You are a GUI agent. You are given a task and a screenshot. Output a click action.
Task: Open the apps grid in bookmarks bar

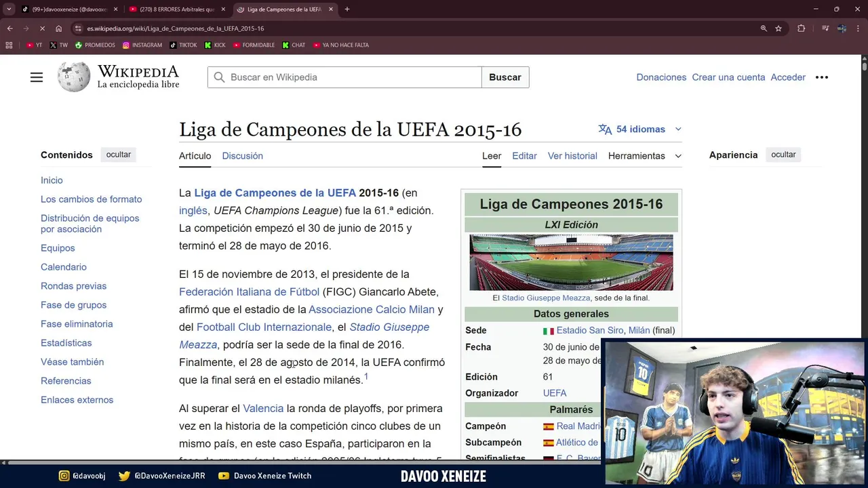9,45
